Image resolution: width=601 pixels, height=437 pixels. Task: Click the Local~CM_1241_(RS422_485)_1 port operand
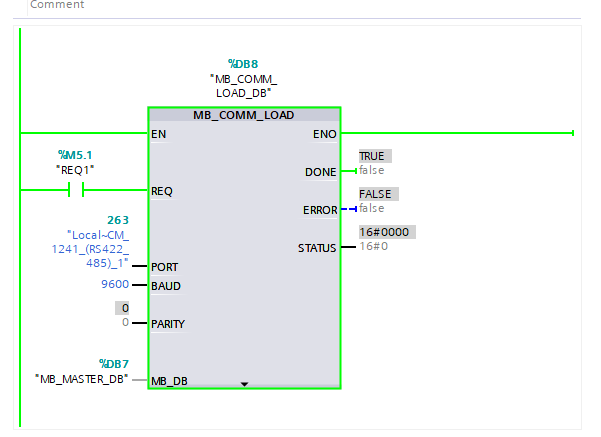[90, 249]
